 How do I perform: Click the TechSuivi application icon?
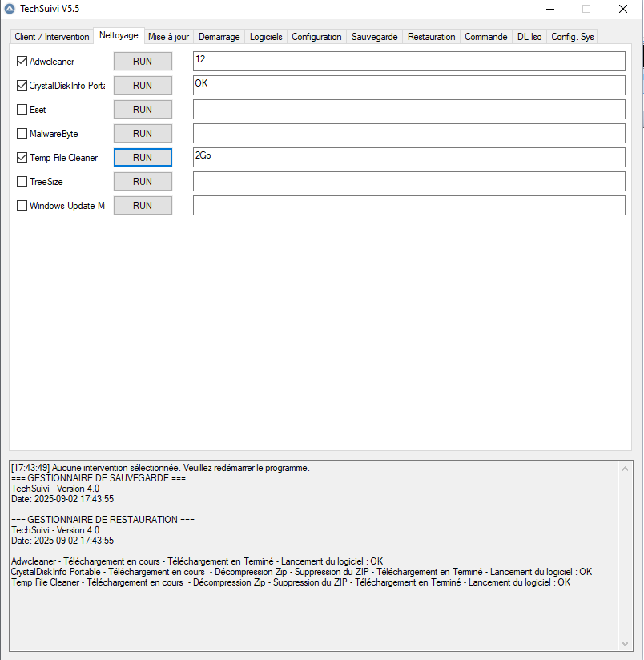pyautogui.click(x=10, y=9)
